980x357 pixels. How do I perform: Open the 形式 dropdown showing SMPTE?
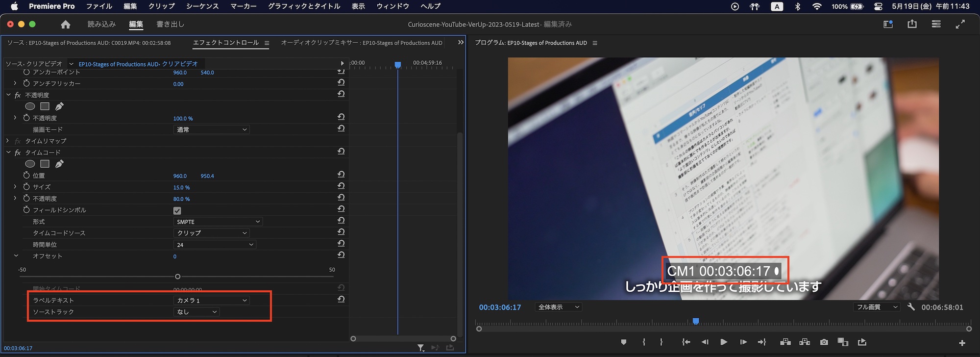coord(218,222)
